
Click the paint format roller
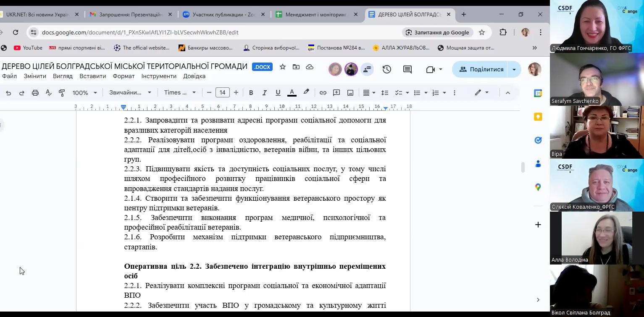pos(62,93)
